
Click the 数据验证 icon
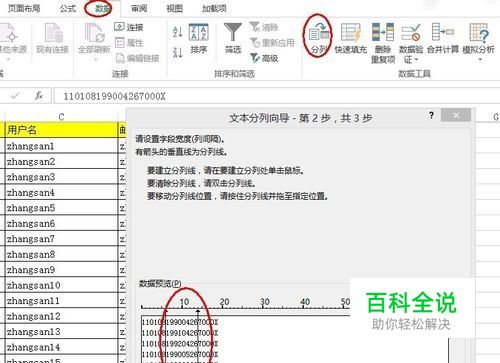(411, 33)
